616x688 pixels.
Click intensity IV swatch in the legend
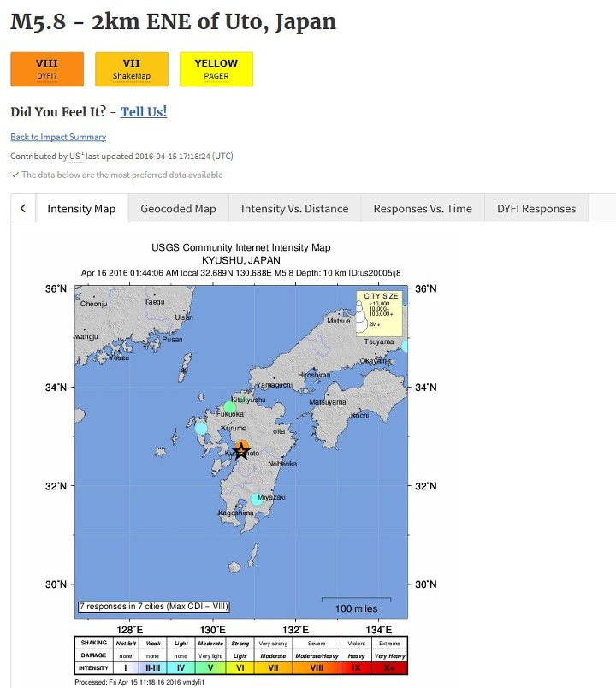coord(181,668)
